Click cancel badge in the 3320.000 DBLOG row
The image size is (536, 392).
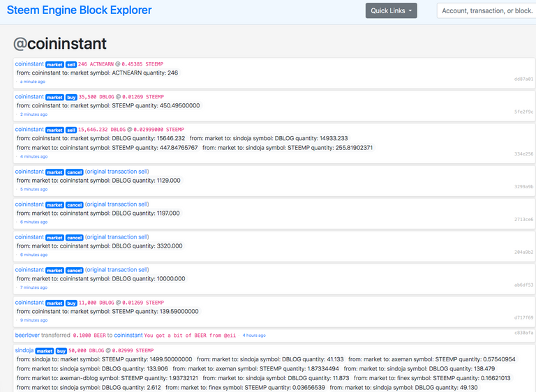tap(75, 238)
